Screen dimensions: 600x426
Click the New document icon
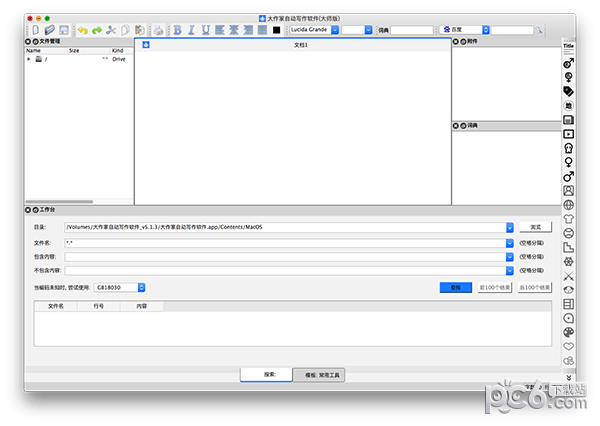(x=35, y=30)
